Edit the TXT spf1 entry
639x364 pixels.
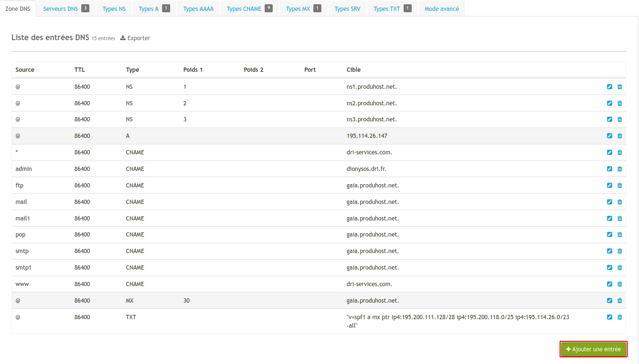coord(609,317)
